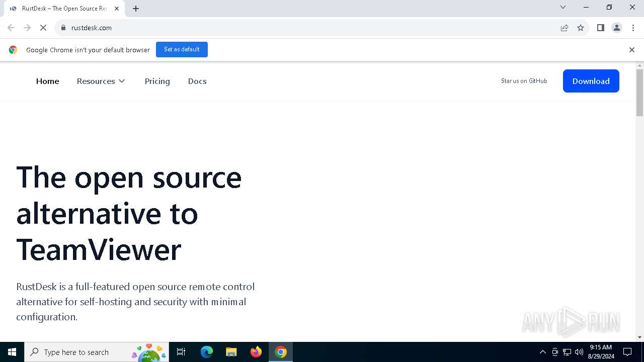Show hidden system tray icons
644x362 pixels.
[542, 352]
